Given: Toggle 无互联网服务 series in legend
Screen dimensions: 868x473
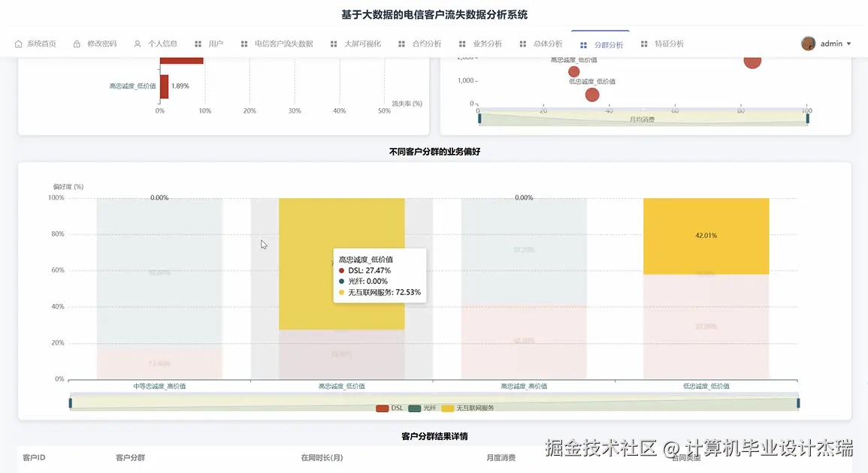Looking at the screenshot, I should [x=467, y=408].
